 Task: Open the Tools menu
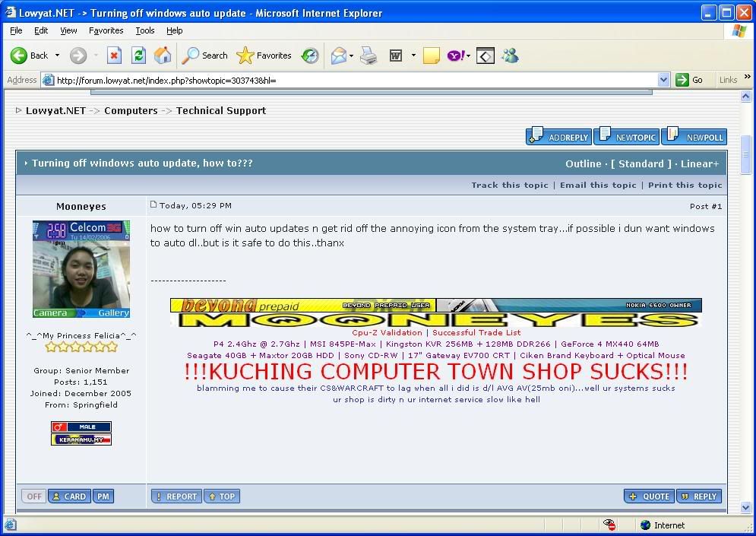click(144, 30)
